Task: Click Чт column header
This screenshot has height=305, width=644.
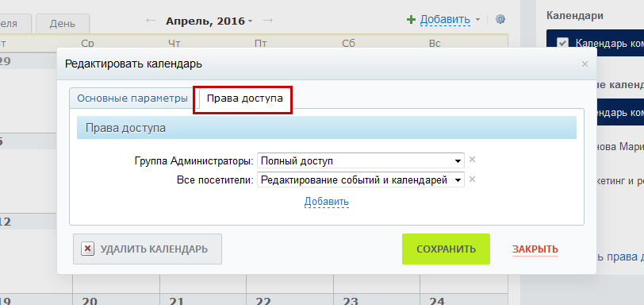Action: pos(174,43)
